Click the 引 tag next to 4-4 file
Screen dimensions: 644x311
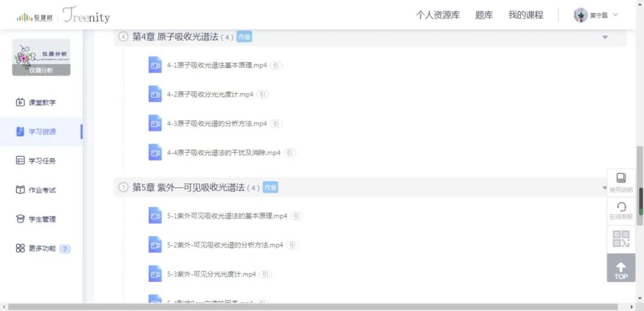290,153
